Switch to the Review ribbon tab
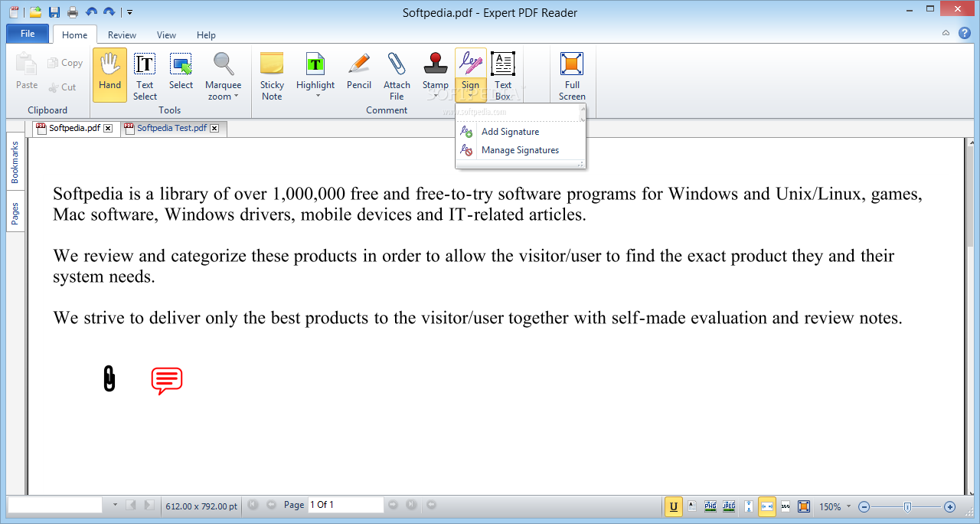This screenshot has height=524, width=980. coord(122,34)
